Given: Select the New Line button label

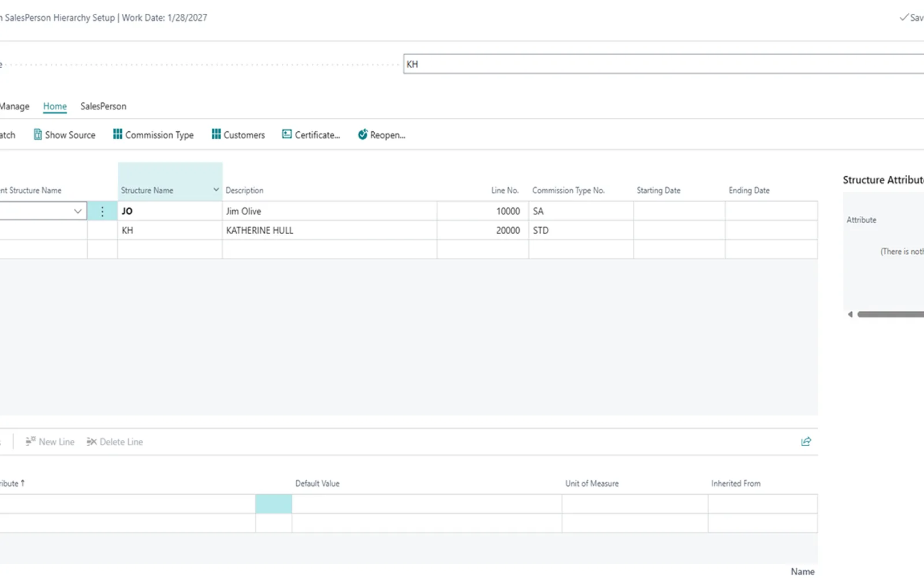Looking at the screenshot, I should (57, 442).
